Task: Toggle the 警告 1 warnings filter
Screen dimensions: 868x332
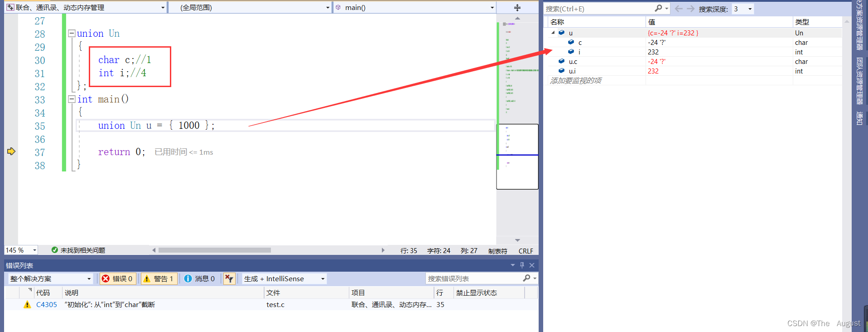Action: click(158, 278)
